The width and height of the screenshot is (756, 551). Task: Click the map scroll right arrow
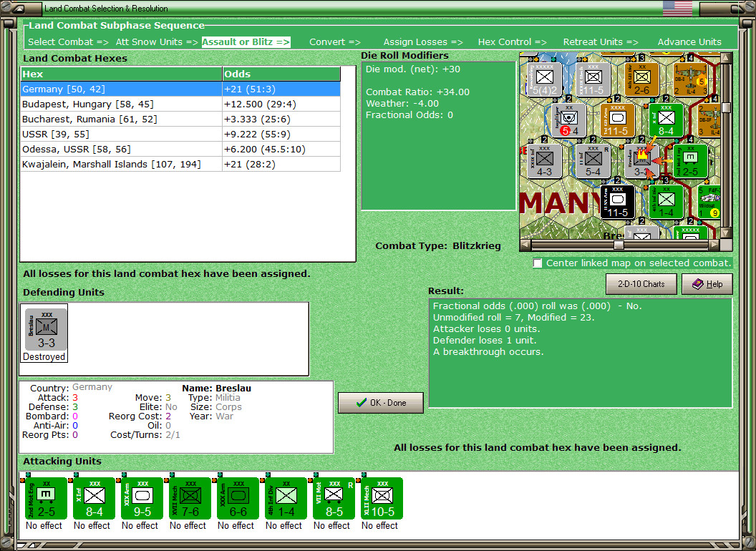pos(714,245)
